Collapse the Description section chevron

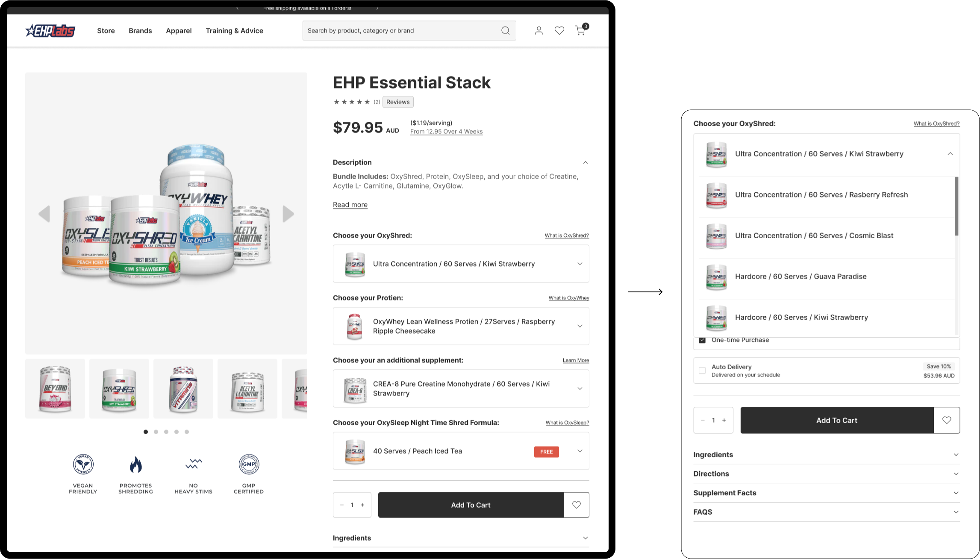pos(585,162)
